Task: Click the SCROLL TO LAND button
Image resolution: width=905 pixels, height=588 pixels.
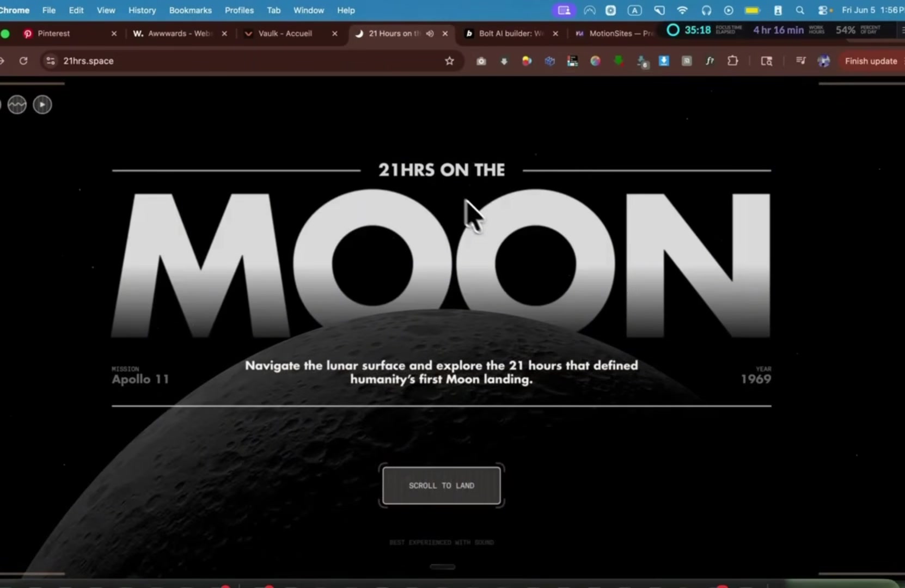Action: coord(442,485)
